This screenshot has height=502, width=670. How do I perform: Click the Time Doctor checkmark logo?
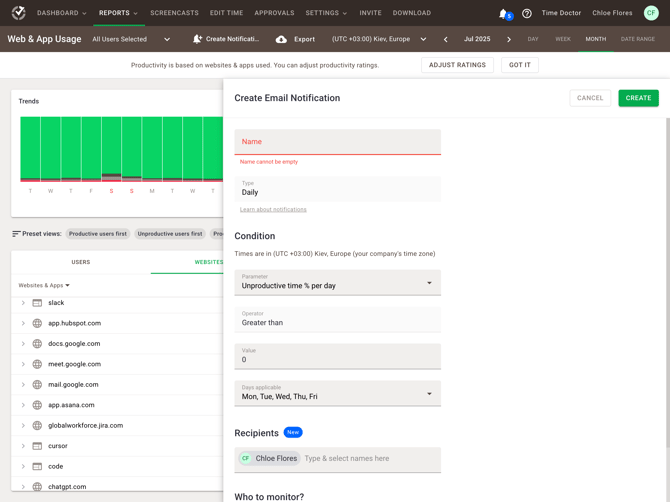tap(18, 13)
